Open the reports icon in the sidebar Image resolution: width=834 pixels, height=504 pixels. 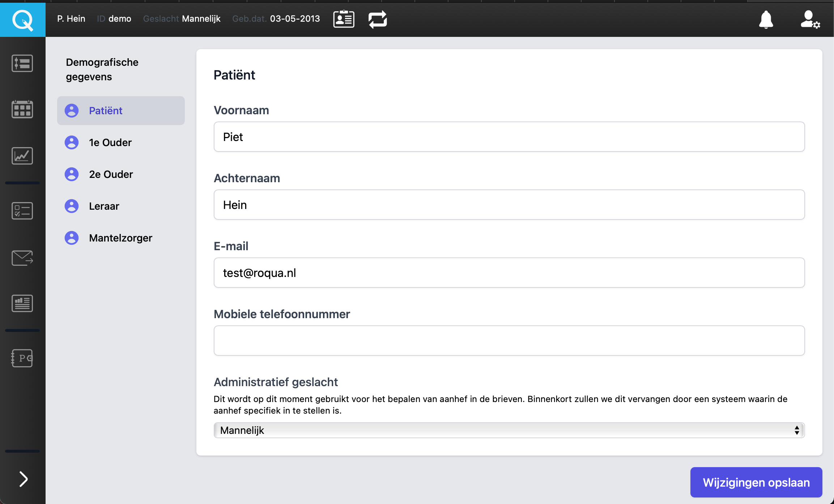coord(22,303)
